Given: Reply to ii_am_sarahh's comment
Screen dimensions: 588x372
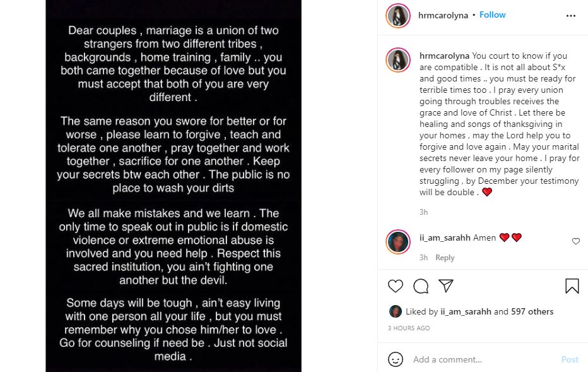Looking at the screenshot, I should (445, 258).
